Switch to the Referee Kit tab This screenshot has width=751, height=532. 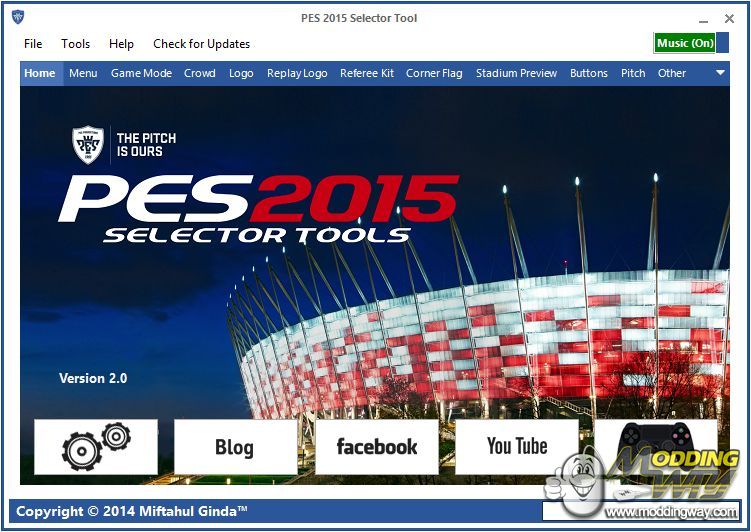coord(367,73)
